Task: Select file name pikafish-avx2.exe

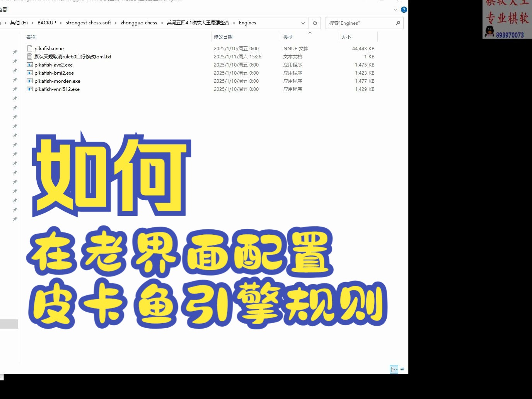Action: click(53, 65)
